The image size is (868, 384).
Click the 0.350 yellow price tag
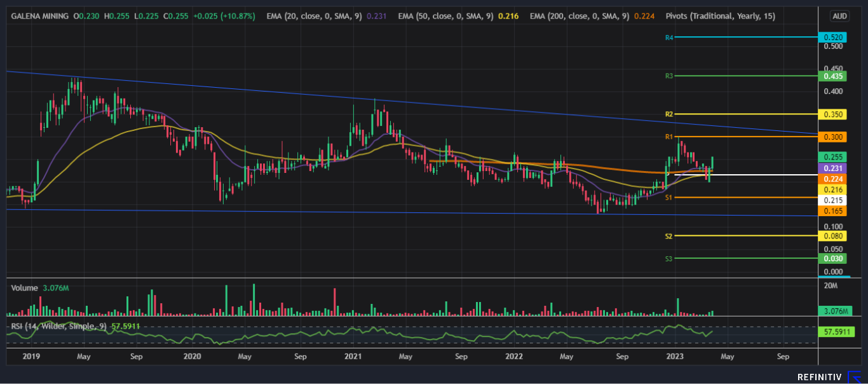832,114
